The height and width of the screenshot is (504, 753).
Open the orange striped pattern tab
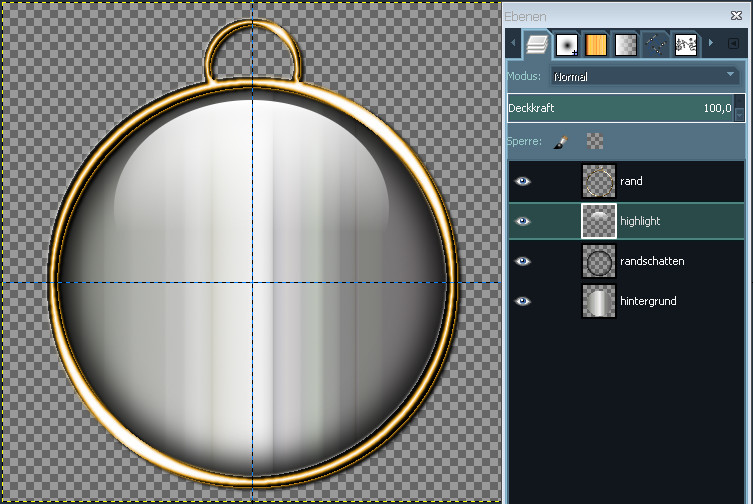pos(596,44)
